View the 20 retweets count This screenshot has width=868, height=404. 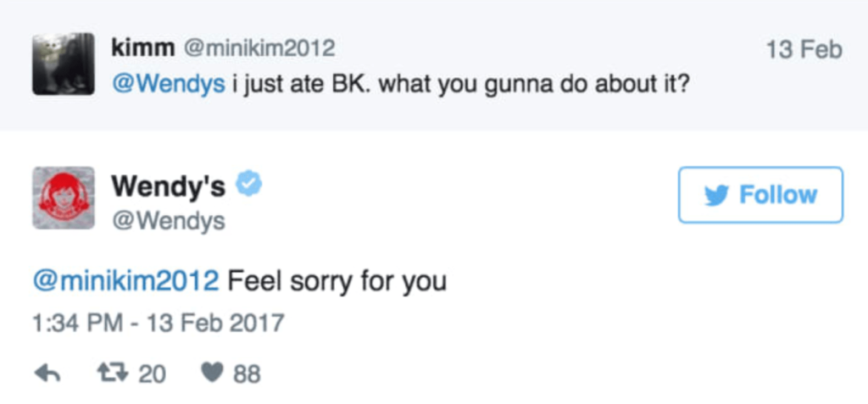pyautogui.click(x=152, y=374)
